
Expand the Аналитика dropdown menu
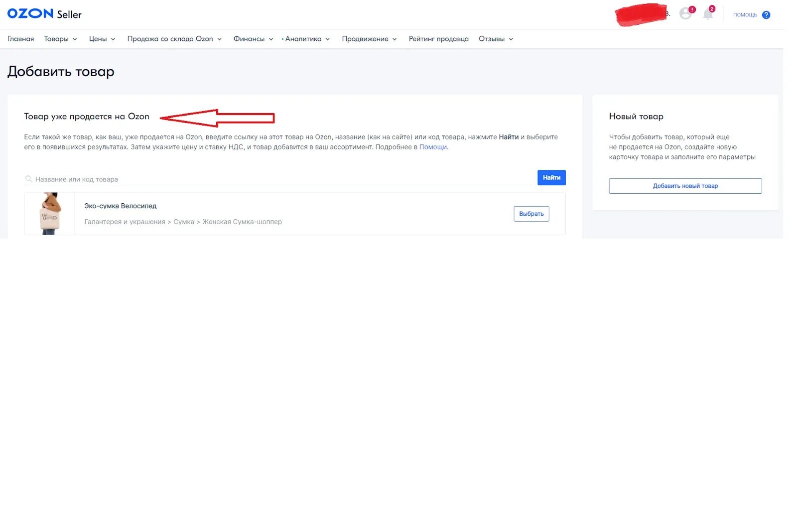[307, 39]
